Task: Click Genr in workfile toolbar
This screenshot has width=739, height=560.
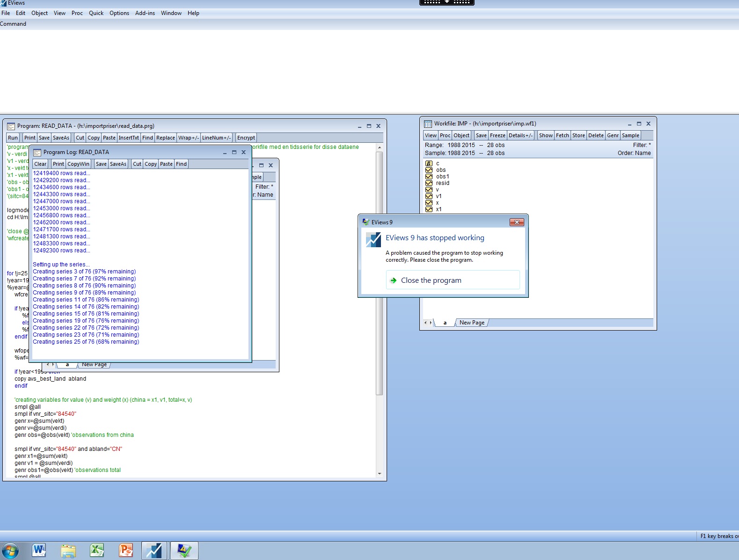Action: click(x=613, y=135)
